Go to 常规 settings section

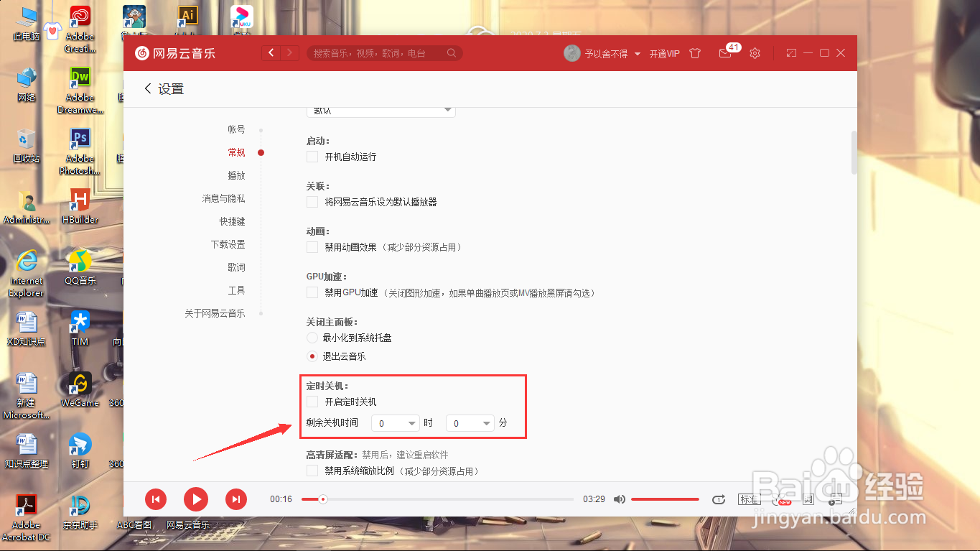[x=236, y=152]
